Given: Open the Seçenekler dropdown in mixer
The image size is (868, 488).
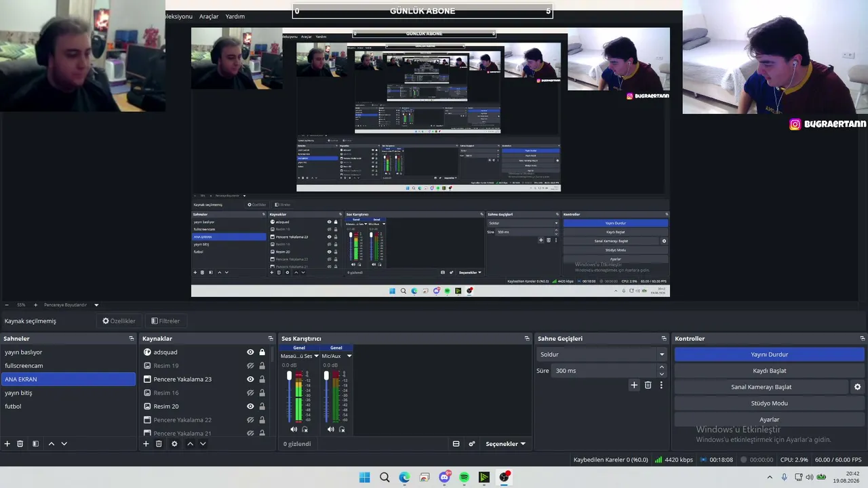Looking at the screenshot, I should pyautogui.click(x=506, y=444).
